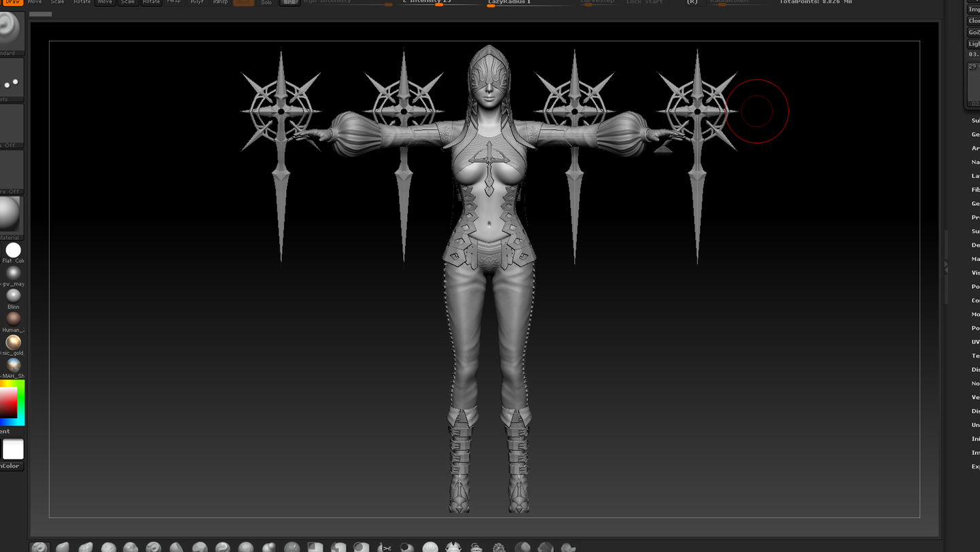This screenshot has width=980, height=552.
Task: Adjust the LazyRadius 1 slider
Action: (529, 3)
